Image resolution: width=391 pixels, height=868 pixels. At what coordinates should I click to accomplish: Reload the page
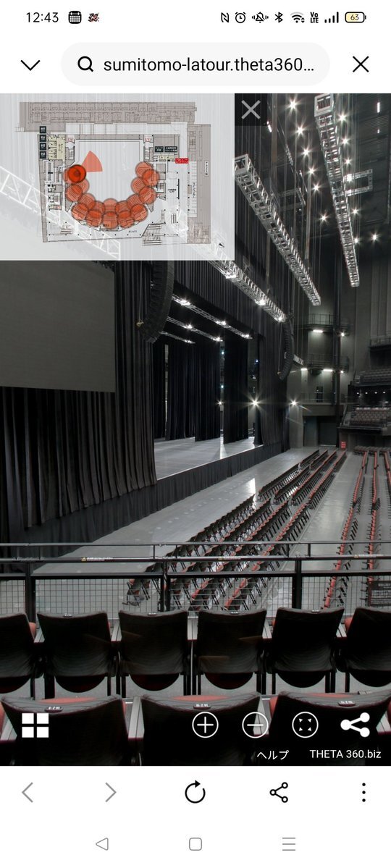[195, 793]
